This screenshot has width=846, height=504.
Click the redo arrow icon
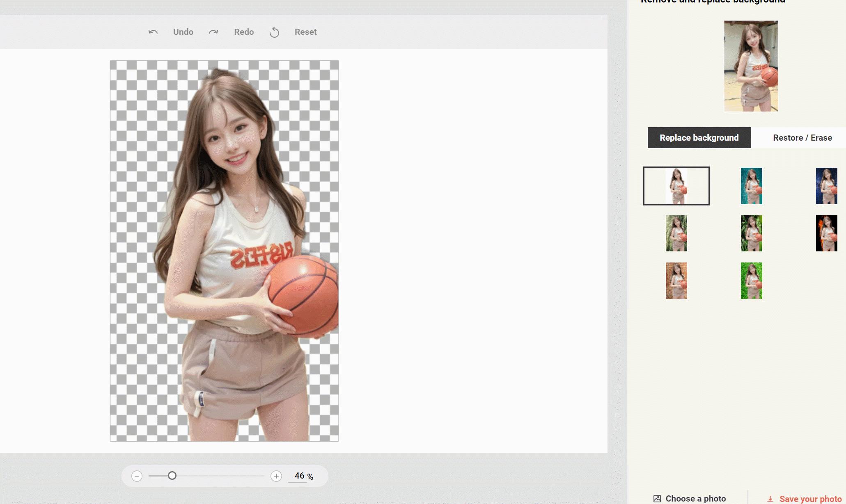tap(213, 32)
